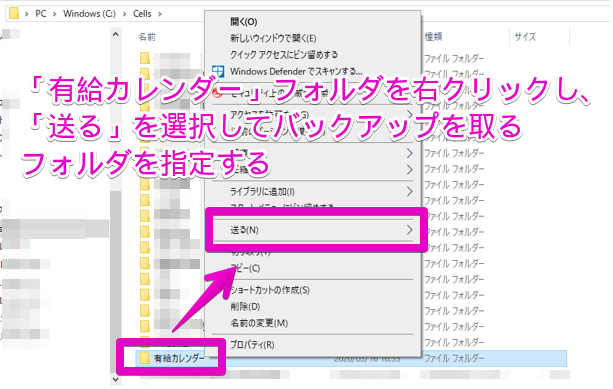Open the chevron between Windows (C:) and Cells

pos(124,14)
